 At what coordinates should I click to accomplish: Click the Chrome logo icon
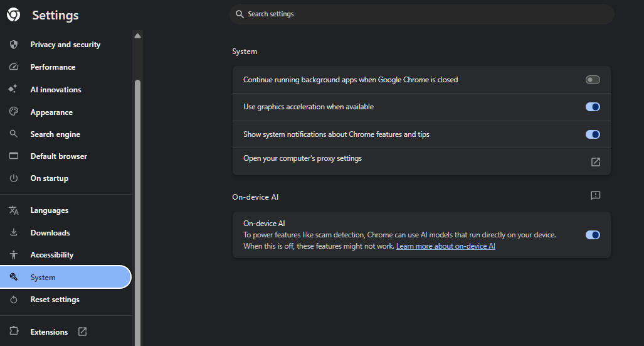13,14
